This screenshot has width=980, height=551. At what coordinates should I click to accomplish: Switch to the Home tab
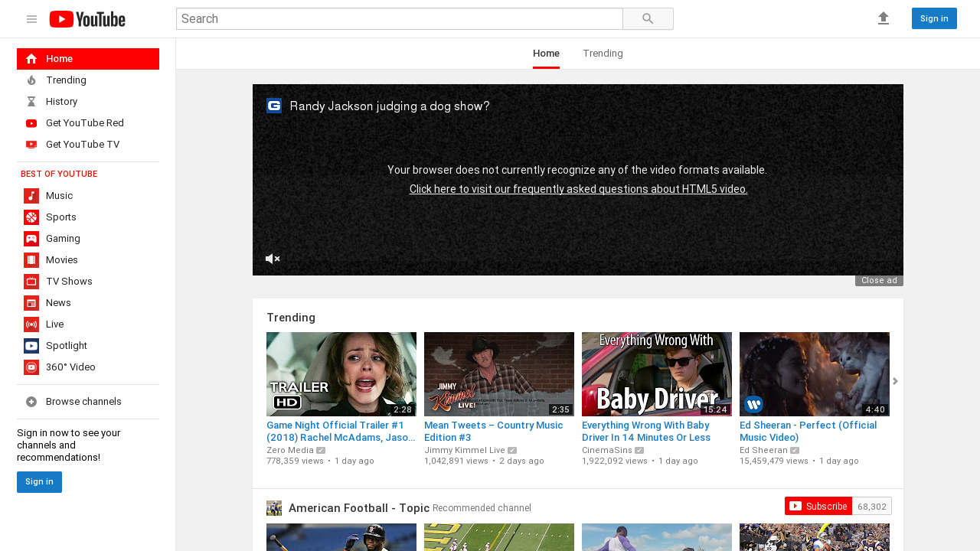click(546, 54)
